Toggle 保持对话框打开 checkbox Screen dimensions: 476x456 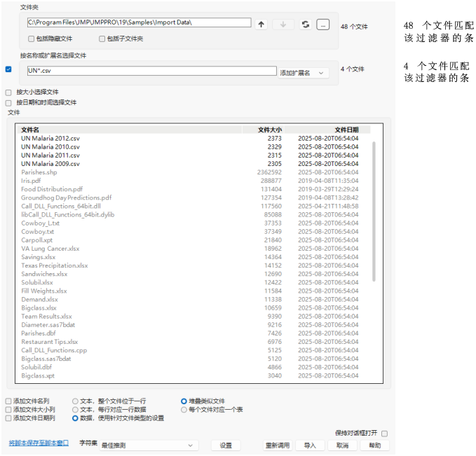click(385, 434)
